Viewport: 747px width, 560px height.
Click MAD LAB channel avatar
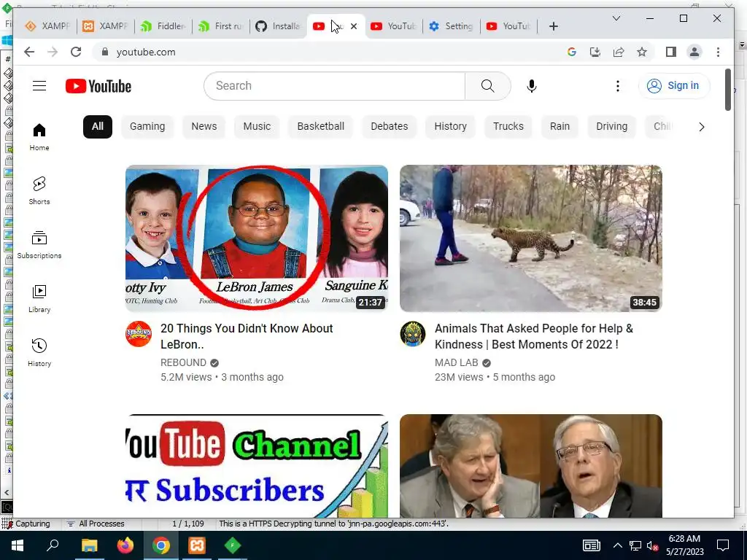coord(413,333)
